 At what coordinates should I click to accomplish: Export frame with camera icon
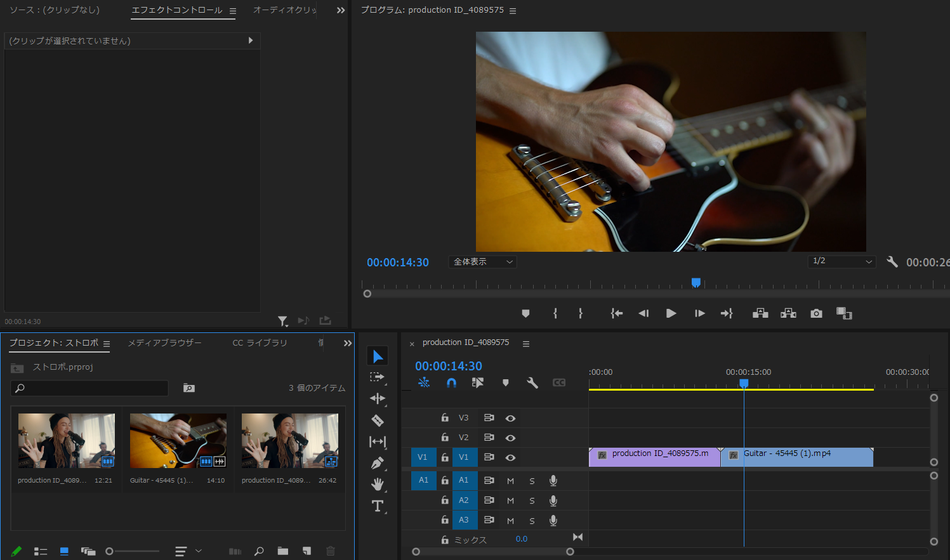(x=816, y=313)
